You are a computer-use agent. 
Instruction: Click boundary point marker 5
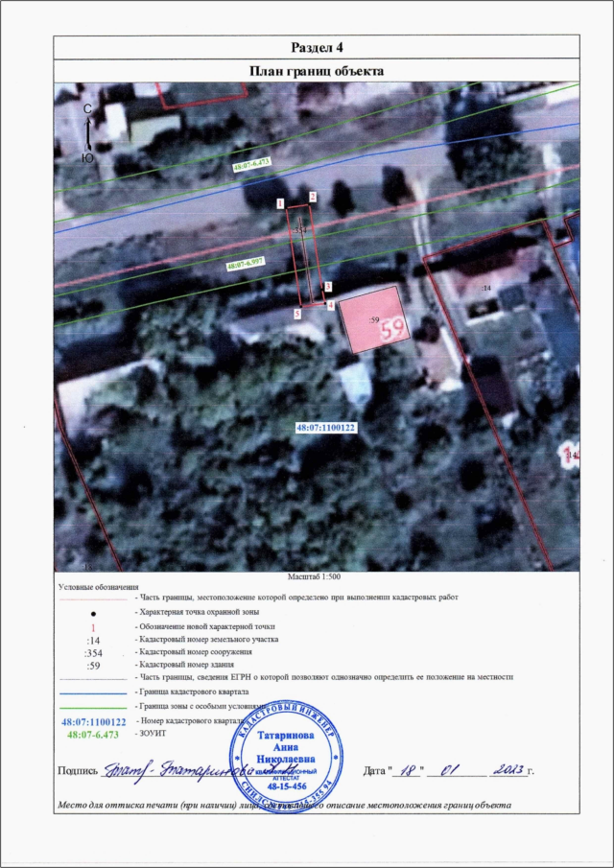[x=297, y=314]
